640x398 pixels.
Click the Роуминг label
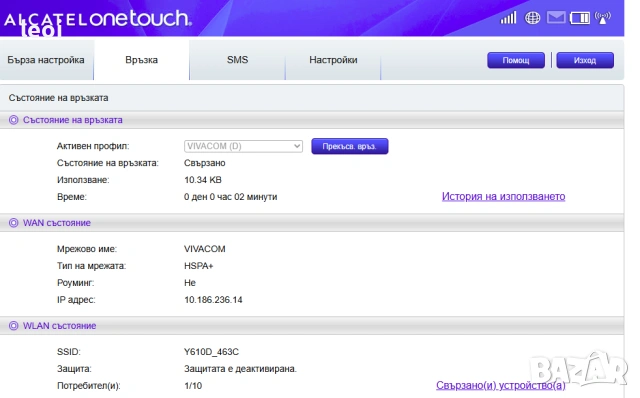click(76, 283)
